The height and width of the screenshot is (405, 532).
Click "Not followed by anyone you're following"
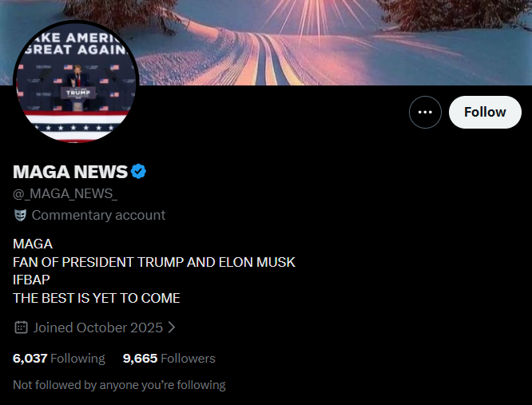[x=119, y=385]
